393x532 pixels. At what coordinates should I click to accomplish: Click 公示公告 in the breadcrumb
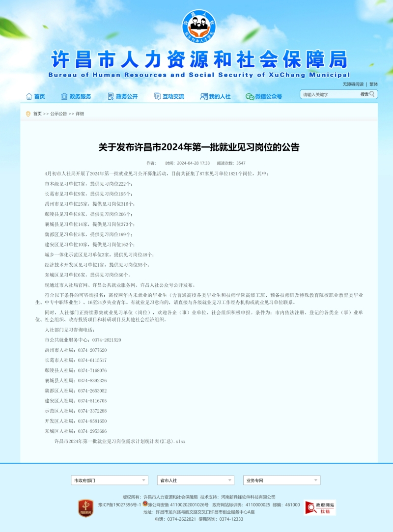click(58, 114)
